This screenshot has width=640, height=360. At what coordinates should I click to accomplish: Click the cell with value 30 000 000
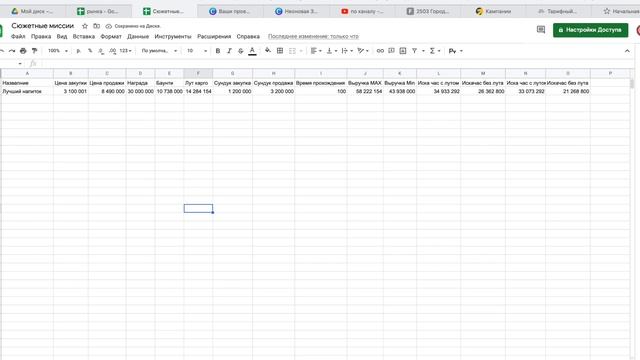click(140, 91)
